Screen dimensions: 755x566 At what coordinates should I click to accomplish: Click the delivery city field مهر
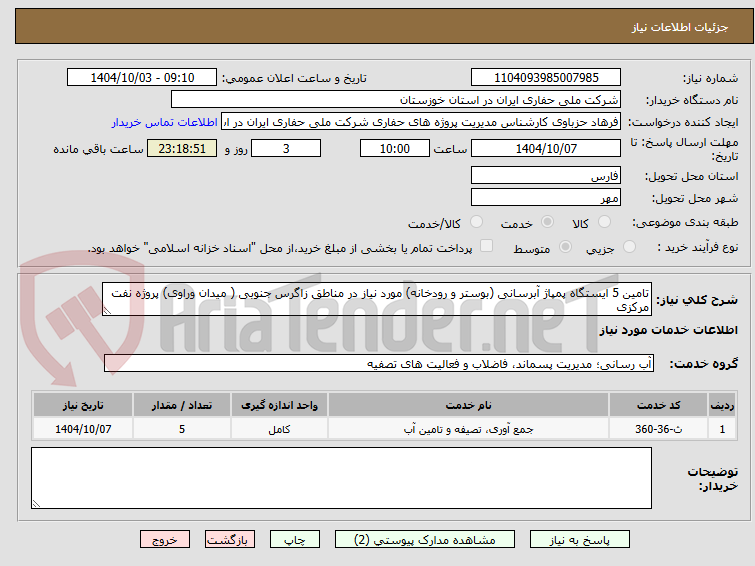click(x=546, y=197)
